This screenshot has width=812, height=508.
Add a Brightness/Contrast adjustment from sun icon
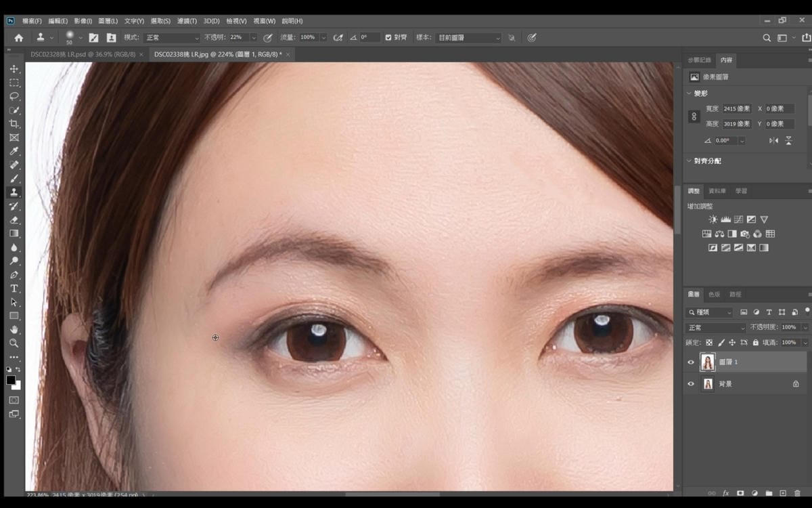click(x=713, y=219)
